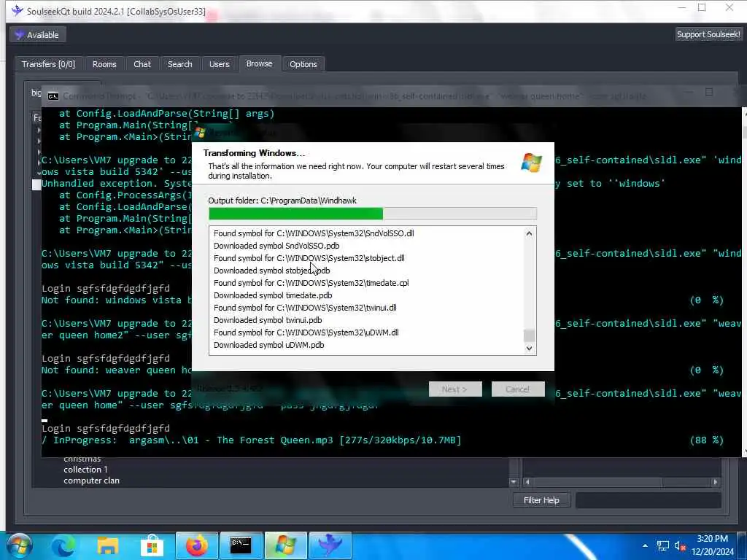Click Cancel in the installer dialog
Viewport: 747px width, 560px height.
pyautogui.click(x=518, y=389)
